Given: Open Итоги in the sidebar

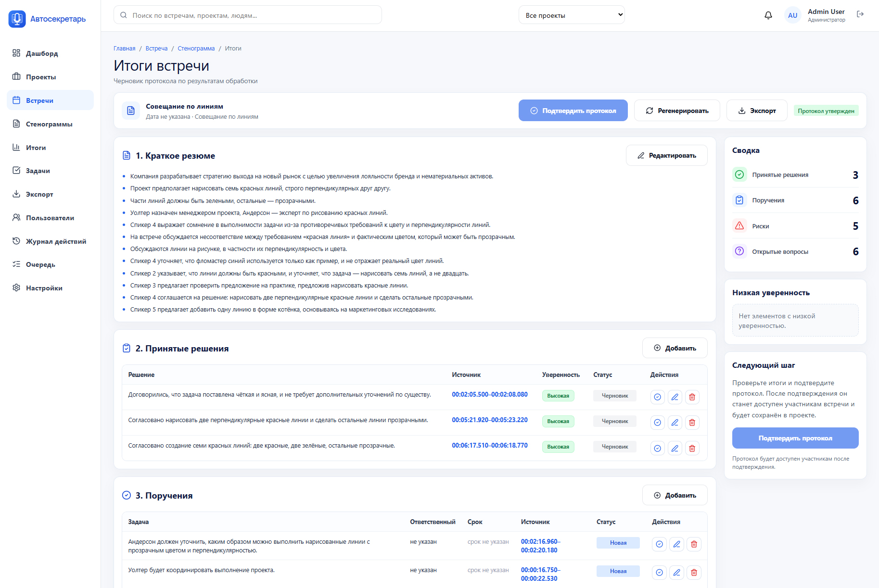Looking at the screenshot, I should point(50,148).
